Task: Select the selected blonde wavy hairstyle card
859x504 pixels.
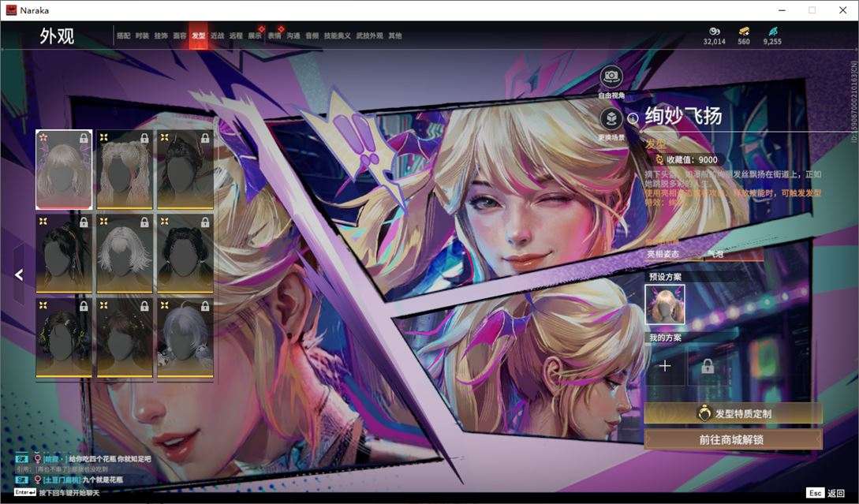Action: pyautogui.click(x=64, y=170)
